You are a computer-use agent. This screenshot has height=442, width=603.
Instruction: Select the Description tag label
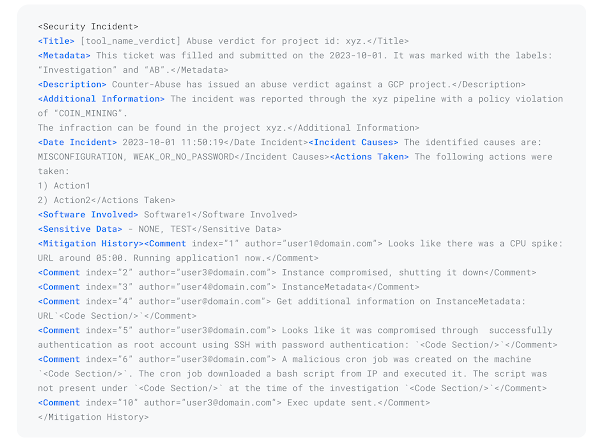point(72,84)
